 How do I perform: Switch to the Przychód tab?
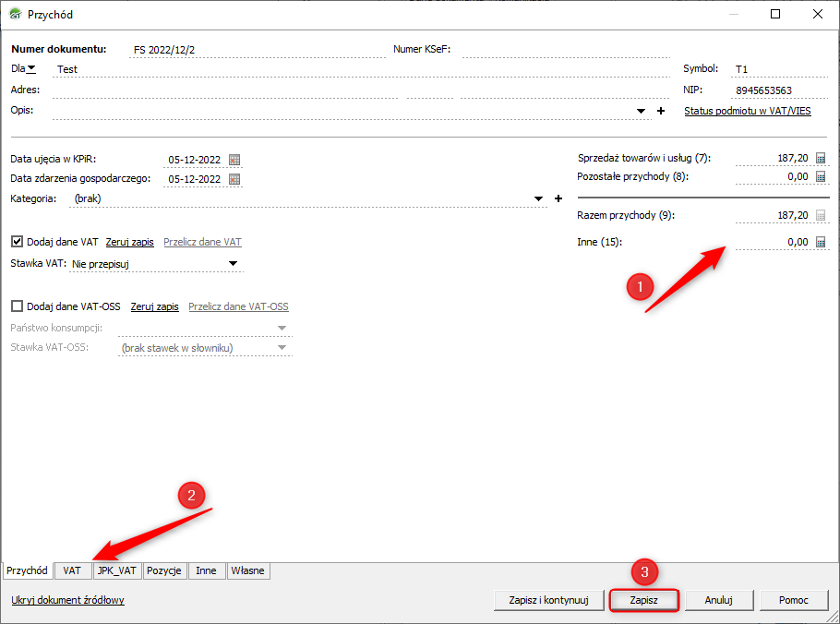click(28, 570)
